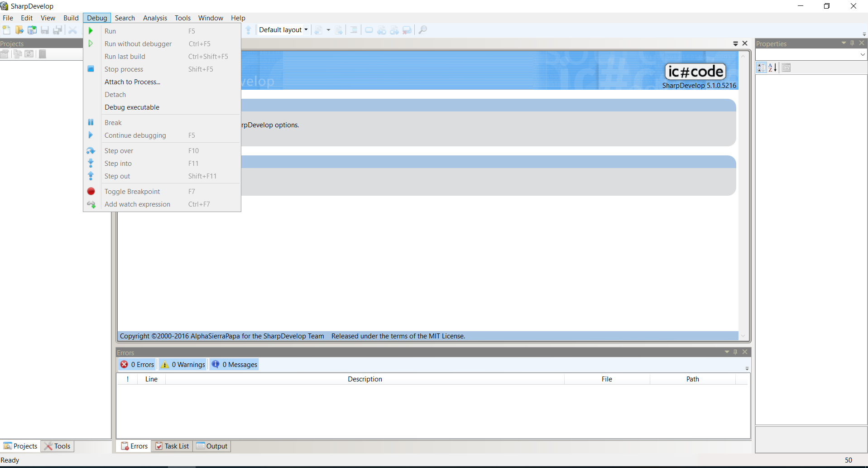Switch to the Output tab
The height and width of the screenshot is (468, 868).
click(212, 446)
